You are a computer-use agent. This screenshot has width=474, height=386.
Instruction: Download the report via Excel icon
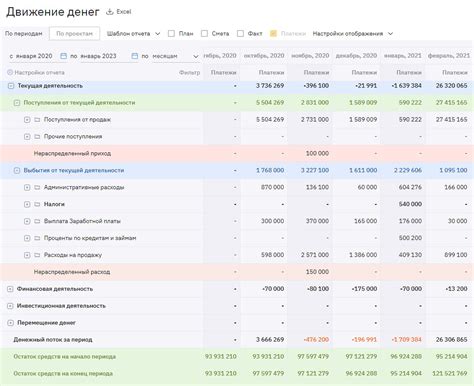(110, 12)
